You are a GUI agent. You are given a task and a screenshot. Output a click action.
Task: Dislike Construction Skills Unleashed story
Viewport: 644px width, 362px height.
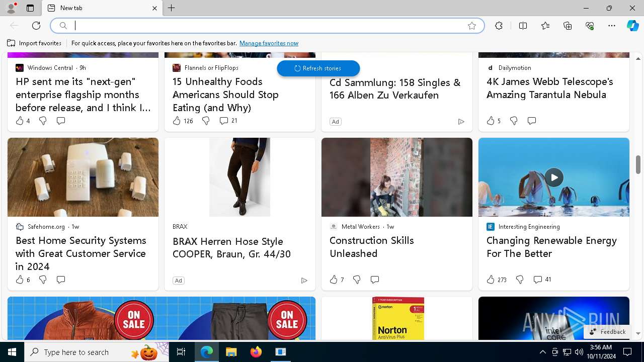point(357,280)
